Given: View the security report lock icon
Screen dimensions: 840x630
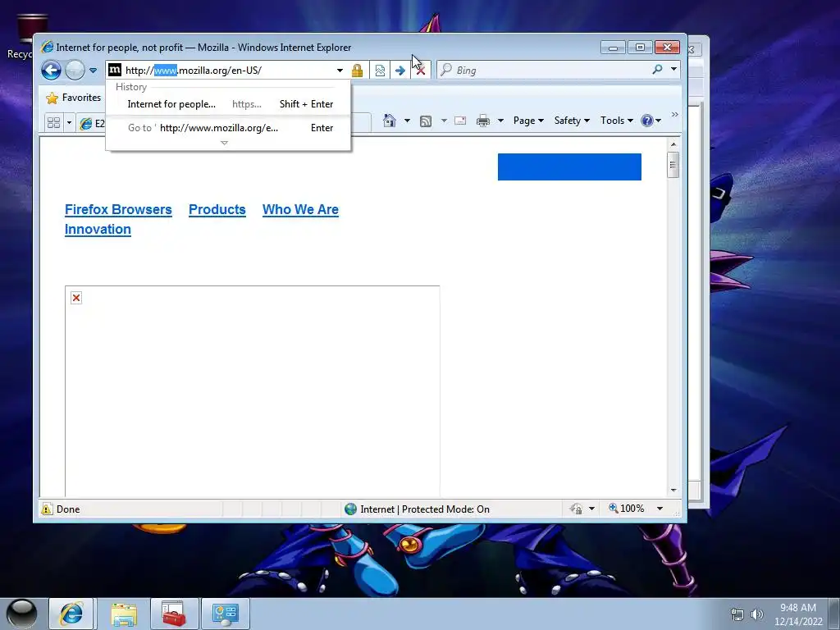Looking at the screenshot, I should 358,71.
